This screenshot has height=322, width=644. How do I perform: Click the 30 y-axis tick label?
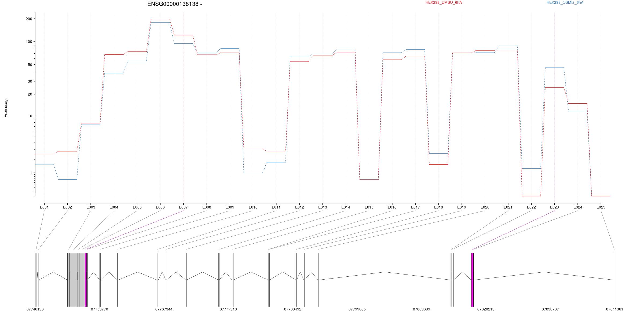click(30, 81)
